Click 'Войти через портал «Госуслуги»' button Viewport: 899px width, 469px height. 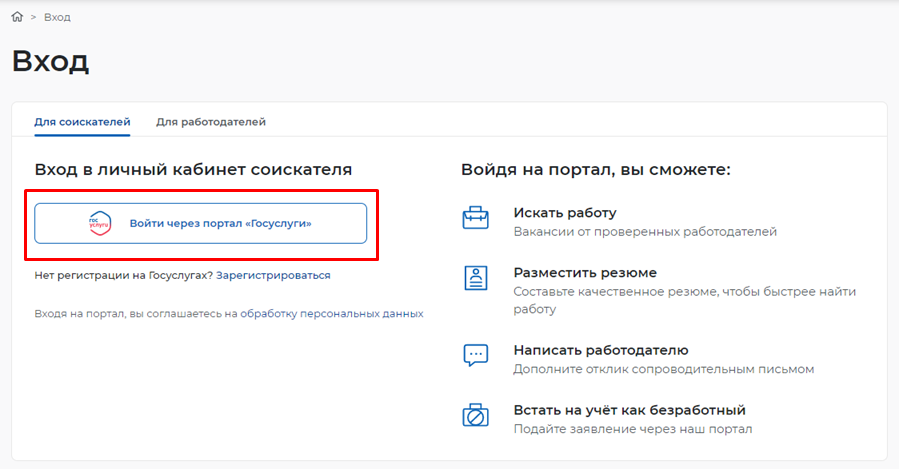(x=201, y=224)
